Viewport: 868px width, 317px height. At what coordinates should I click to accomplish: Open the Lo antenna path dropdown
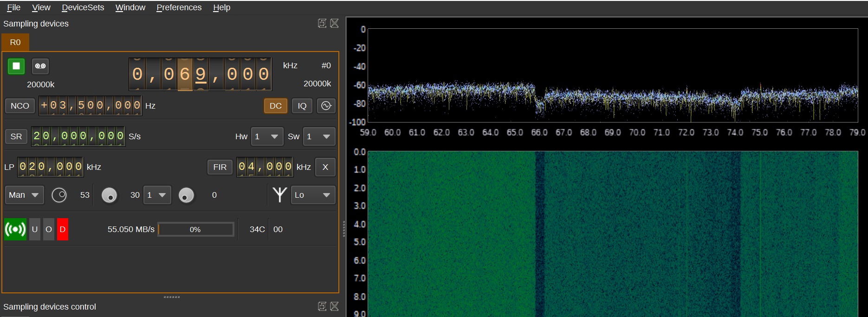coord(313,195)
